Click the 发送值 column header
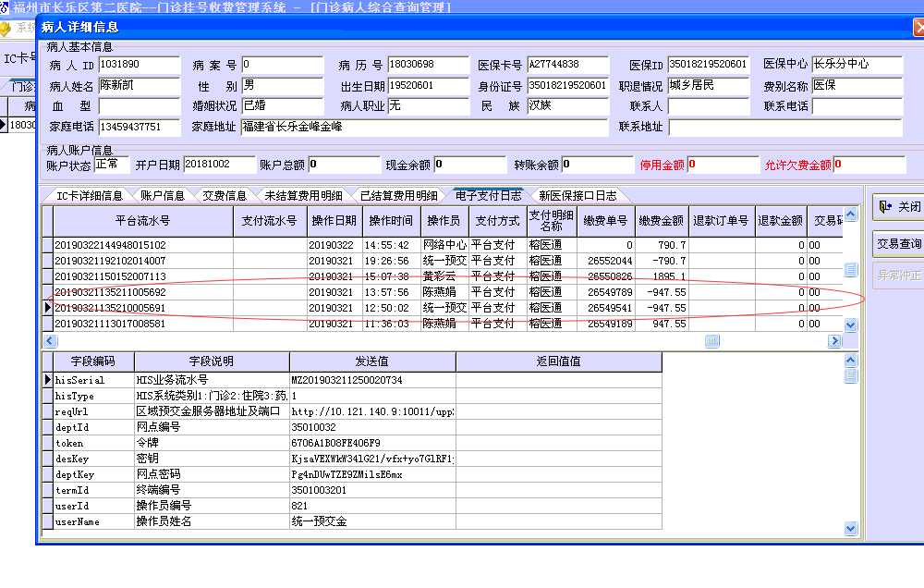Viewport: 924px width, 588px height. 372,361
